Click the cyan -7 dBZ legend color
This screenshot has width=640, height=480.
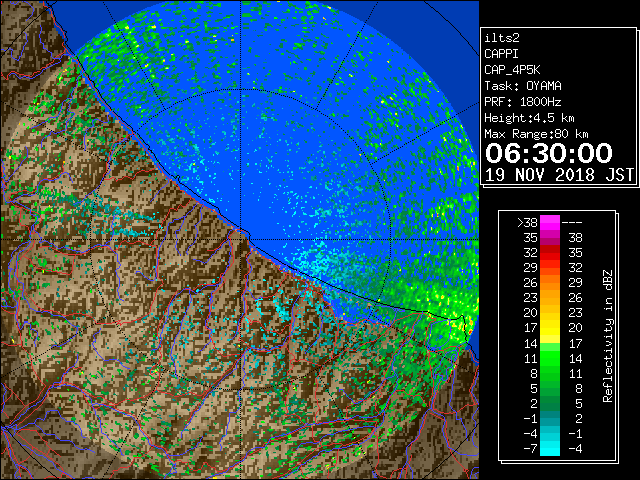550,448
